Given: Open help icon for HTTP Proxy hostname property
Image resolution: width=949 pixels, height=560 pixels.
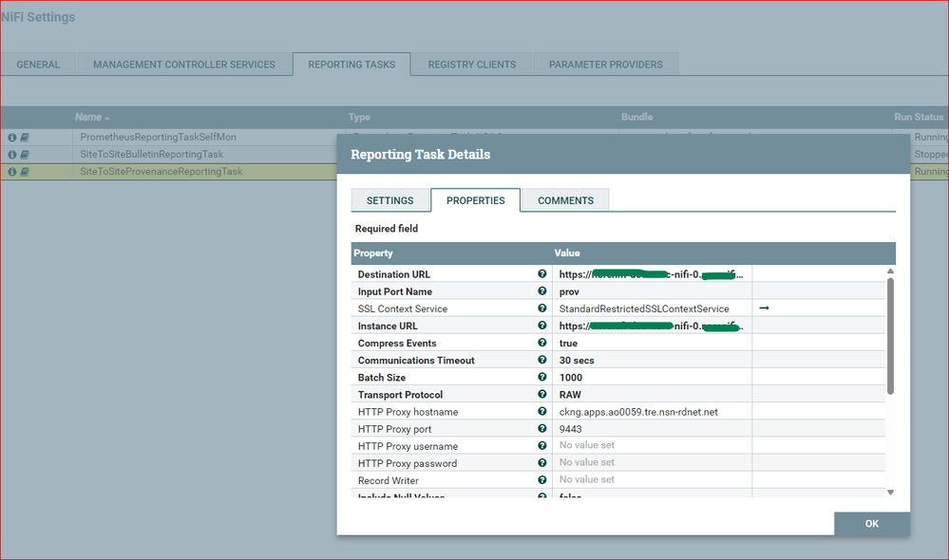Looking at the screenshot, I should 542,411.
